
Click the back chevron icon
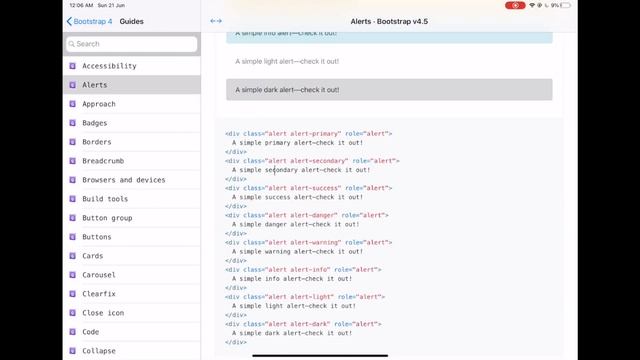69,21
